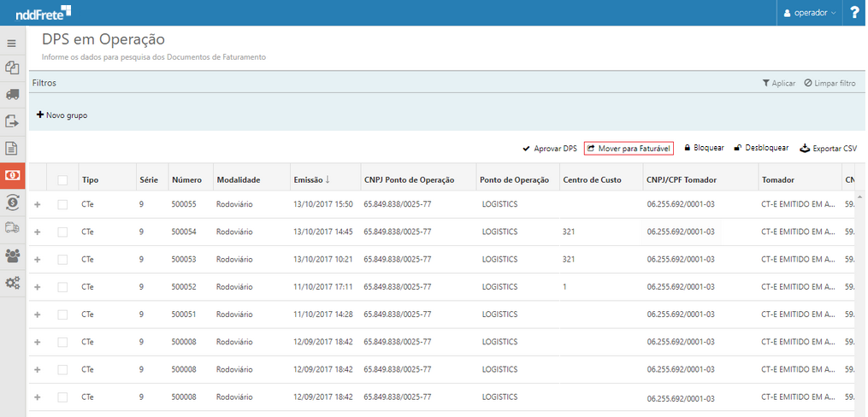This screenshot has width=868, height=417.
Task: Expand the row for CTe 500054
Action: (x=37, y=232)
